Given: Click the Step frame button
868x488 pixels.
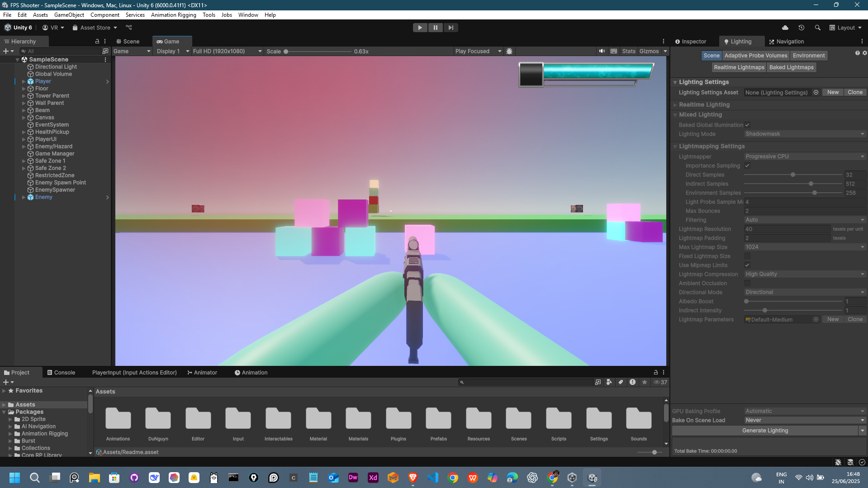Looking at the screenshot, I should tap(451, 28).
